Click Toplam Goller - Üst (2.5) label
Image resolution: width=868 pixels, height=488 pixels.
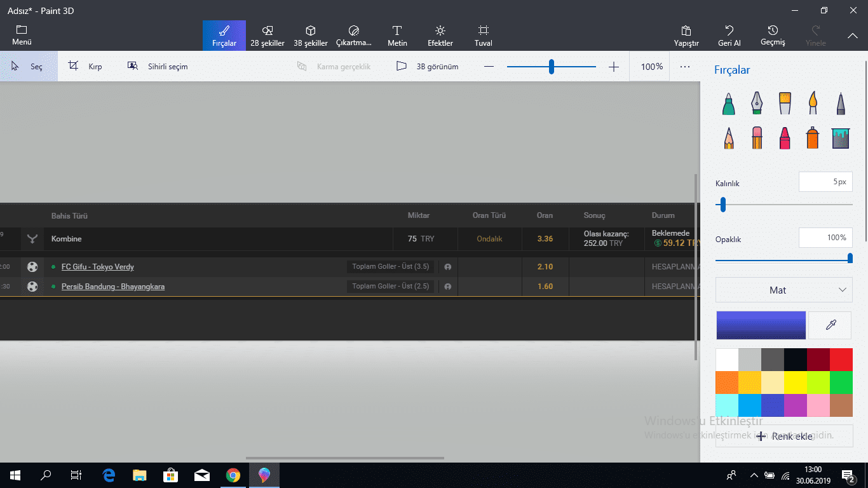tap(391, 287)
